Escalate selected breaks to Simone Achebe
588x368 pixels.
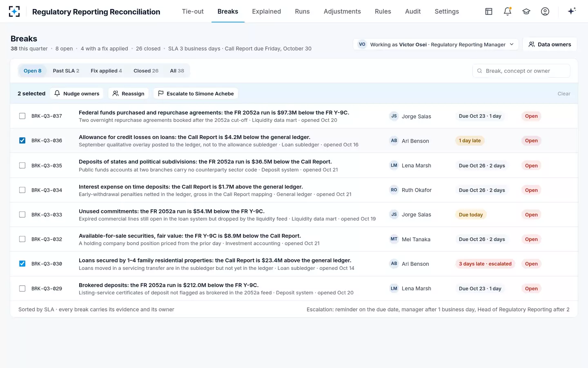coord(196,94)
